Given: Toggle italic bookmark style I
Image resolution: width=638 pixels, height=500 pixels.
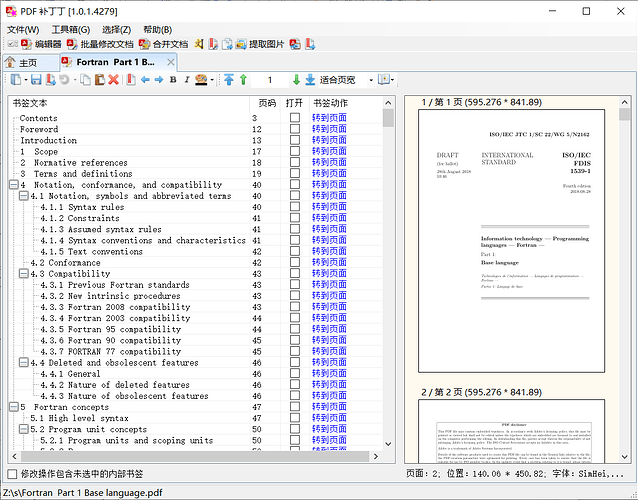Looking at the screenshot, I should point(187,80).
